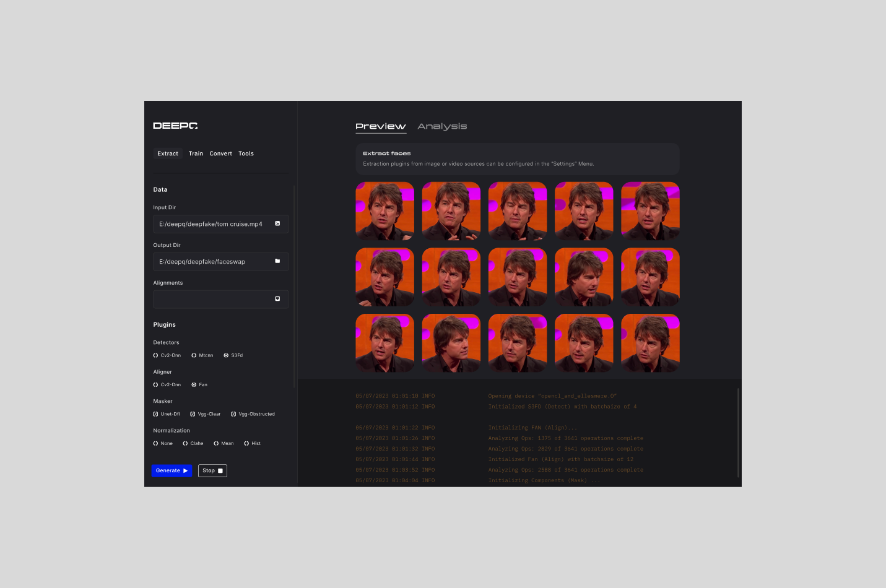The height and width of the screenshot is (588, 886).
Task: Open the Output Dir folder browser icon
Action: point(277,261)
